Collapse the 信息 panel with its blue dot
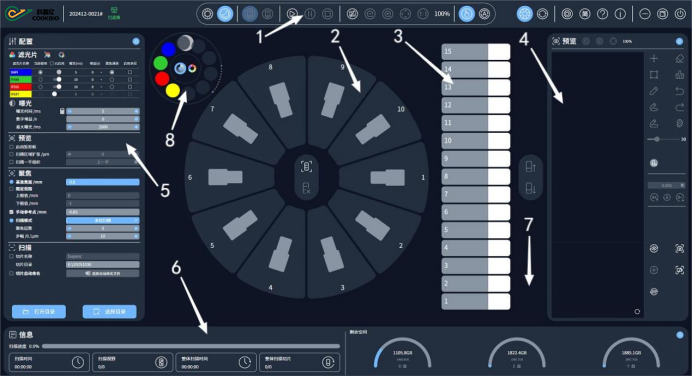The width and height of the screenshot is (693, 377). click(680, 335)
